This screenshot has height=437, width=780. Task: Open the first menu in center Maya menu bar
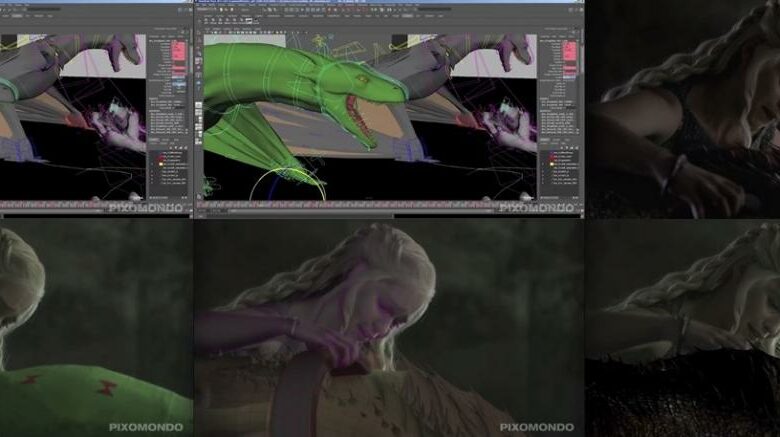(x=203, y=5)
